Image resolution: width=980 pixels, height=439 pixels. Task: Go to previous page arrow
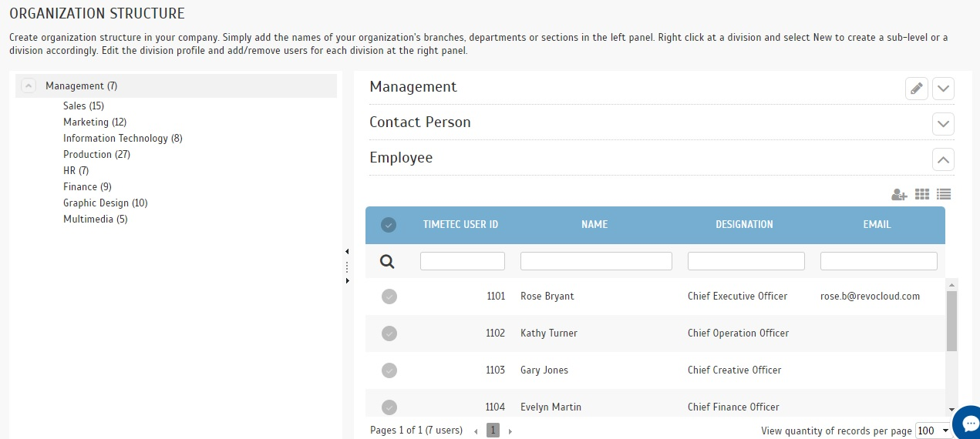point(476,431)
